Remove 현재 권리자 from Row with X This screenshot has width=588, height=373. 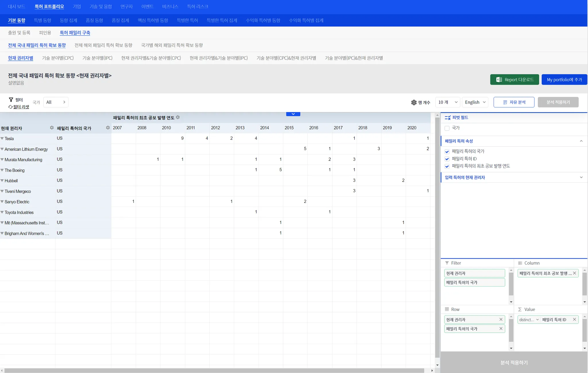tap(501, 319)
